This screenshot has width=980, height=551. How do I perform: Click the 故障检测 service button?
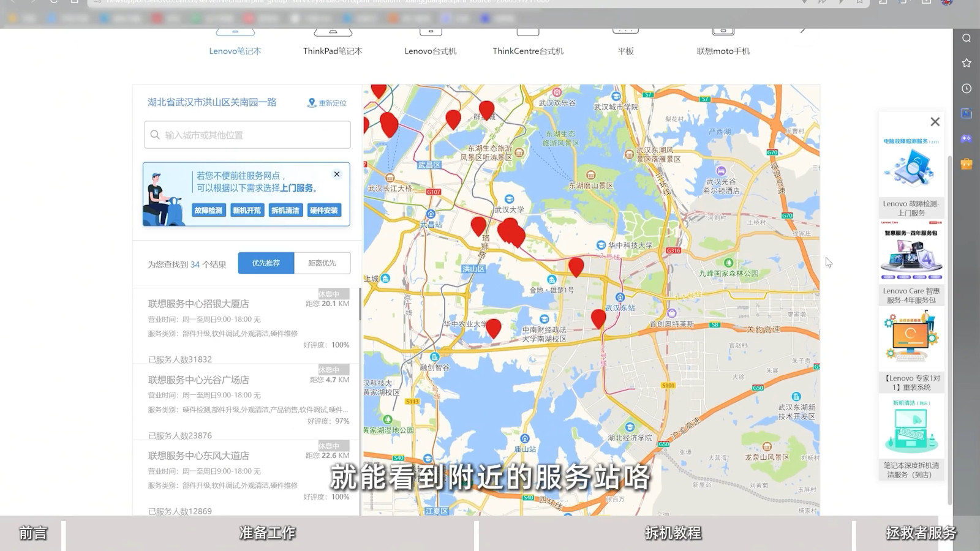pos(208,210)
